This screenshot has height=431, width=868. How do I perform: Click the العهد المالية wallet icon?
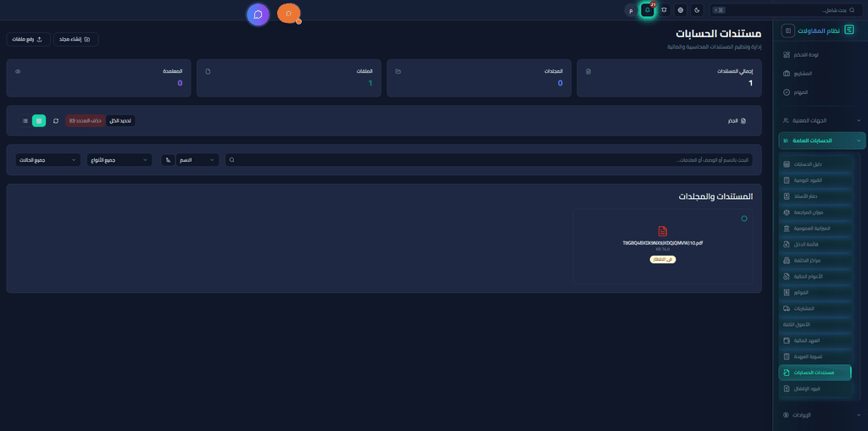click(787, 340)
